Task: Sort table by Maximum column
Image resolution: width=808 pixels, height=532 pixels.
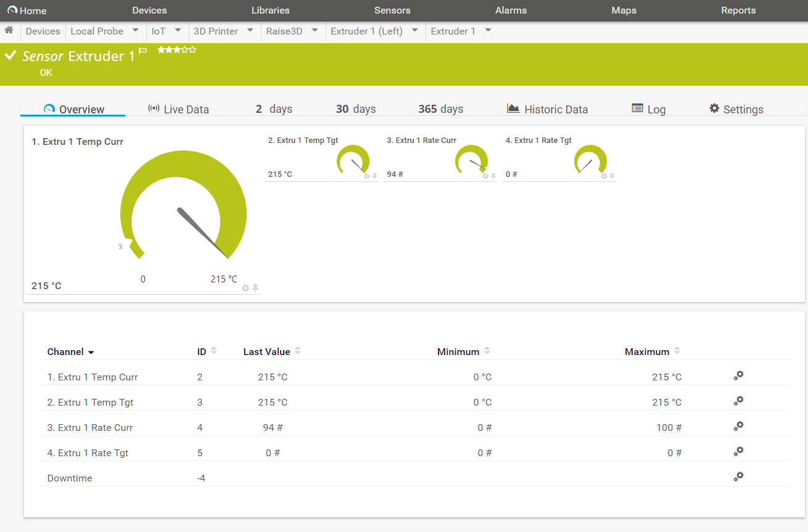Action: point(653,351)
